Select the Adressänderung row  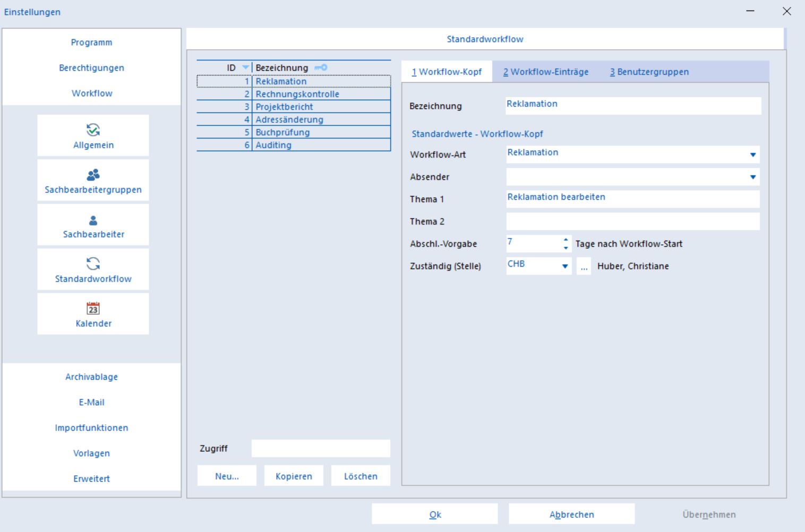(x=294, y=119)
